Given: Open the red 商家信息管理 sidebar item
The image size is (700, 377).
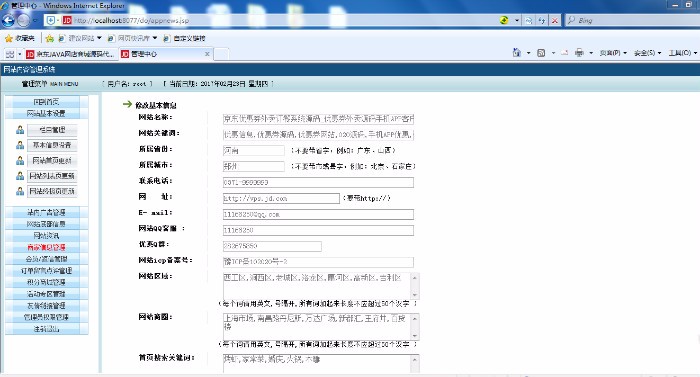Looking at the screenshot, I should coord(46,247).
